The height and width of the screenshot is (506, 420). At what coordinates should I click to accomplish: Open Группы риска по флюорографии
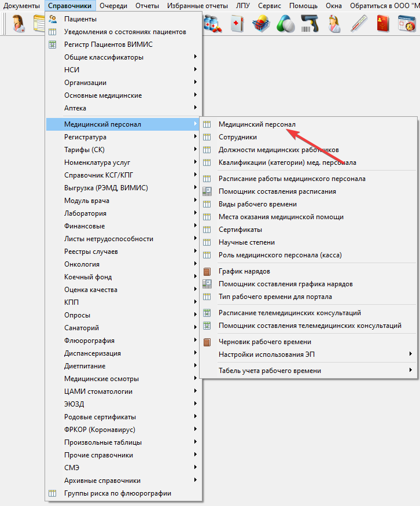pyautogui.click(x=117, y=493)
